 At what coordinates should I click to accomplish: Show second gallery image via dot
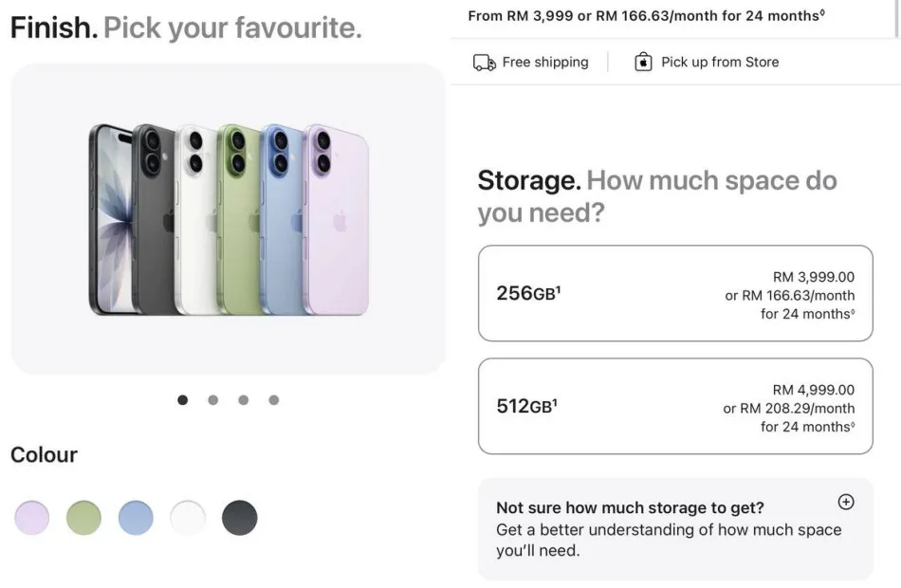click(212, 400)
